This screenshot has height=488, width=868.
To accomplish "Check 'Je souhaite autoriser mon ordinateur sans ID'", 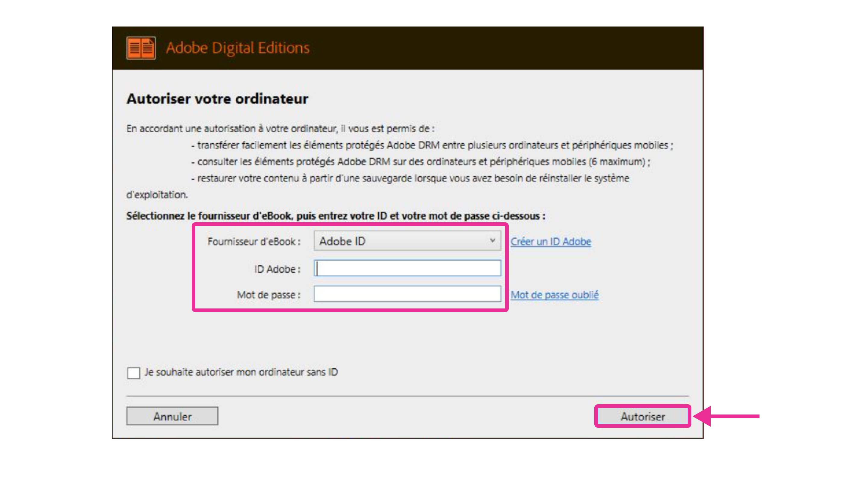I will pyautogui.click(x=134, y=373).
